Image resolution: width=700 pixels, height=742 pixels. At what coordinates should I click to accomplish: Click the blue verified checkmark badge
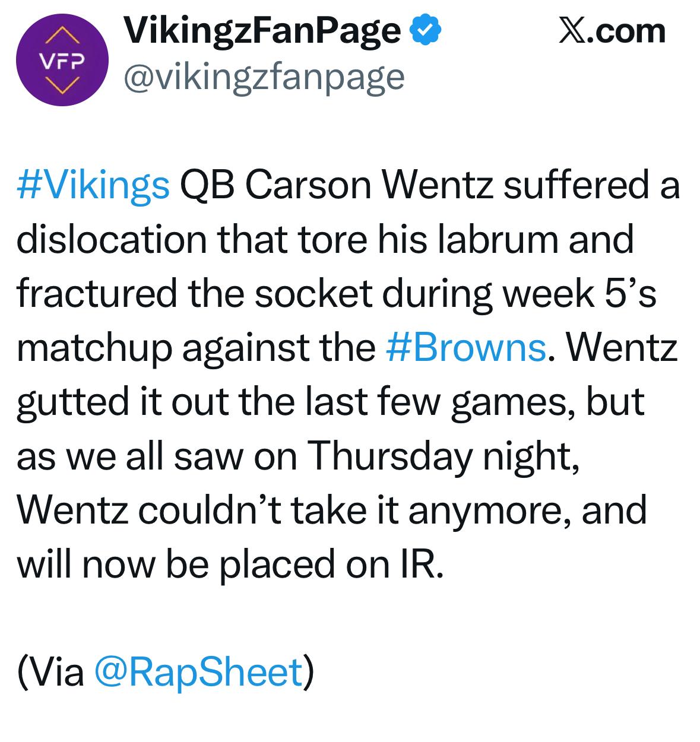[425, 31]
